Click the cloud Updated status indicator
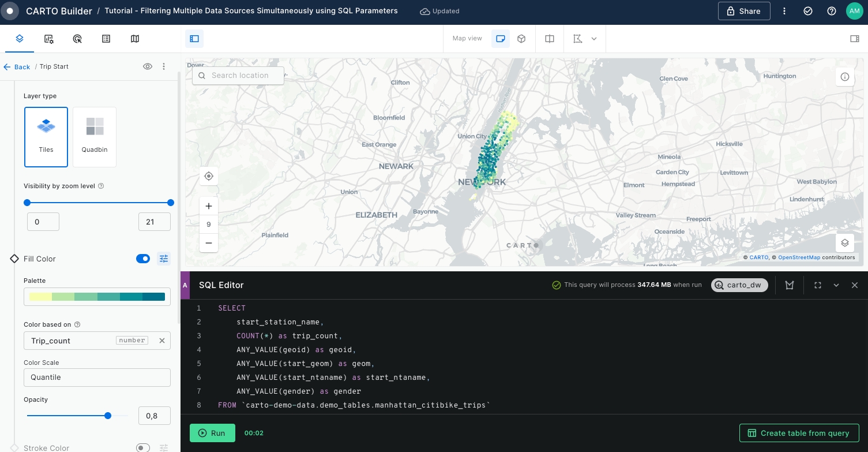The width and height of the screenshot is (868, 452). [x=439, y=11]
